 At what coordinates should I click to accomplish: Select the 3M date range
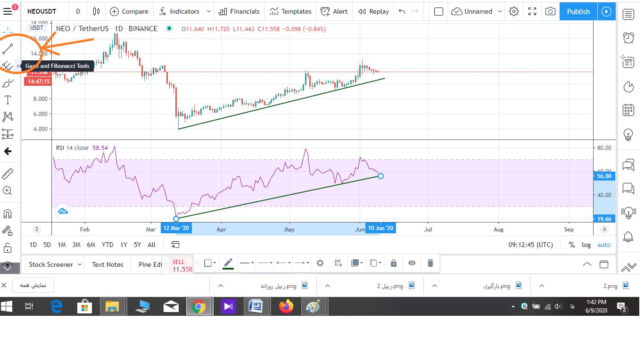tap(76, 245)
